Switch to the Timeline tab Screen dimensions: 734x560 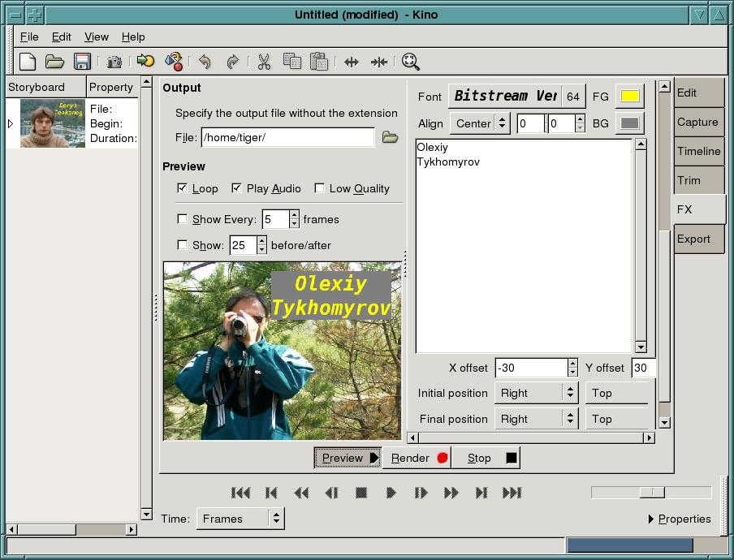coord(698,151)
